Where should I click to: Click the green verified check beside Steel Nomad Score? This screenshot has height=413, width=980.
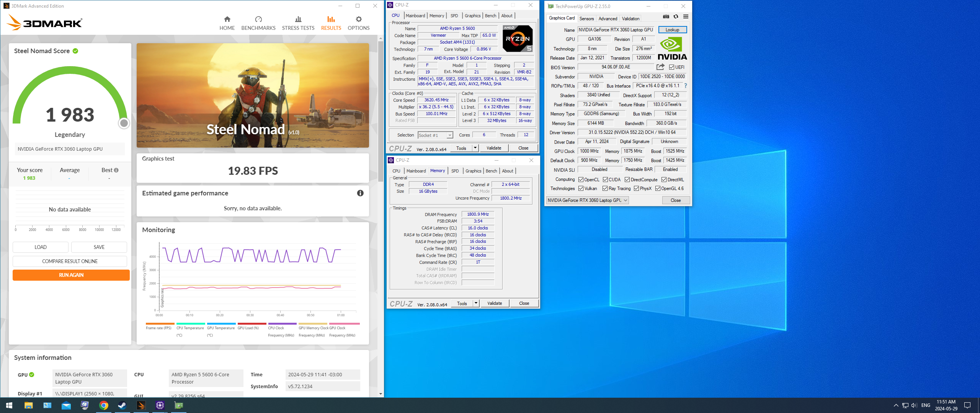tap(75, 51)
